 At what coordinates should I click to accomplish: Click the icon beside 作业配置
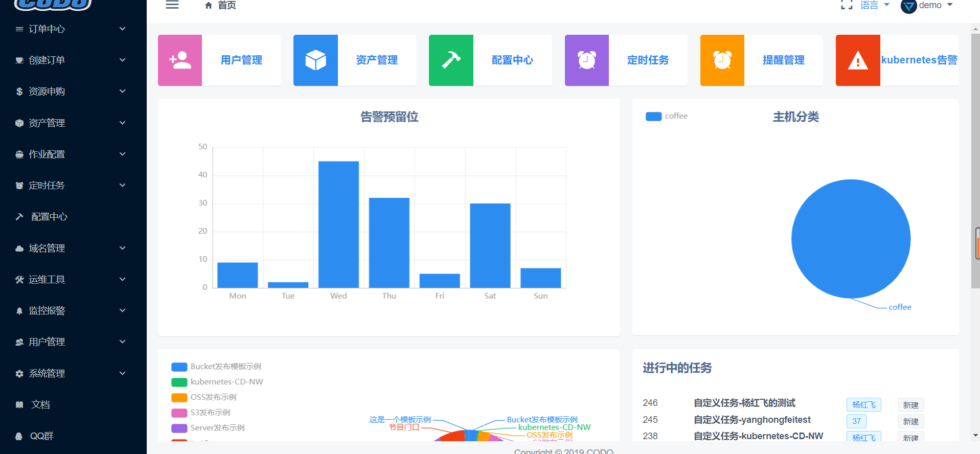point(19,154)
